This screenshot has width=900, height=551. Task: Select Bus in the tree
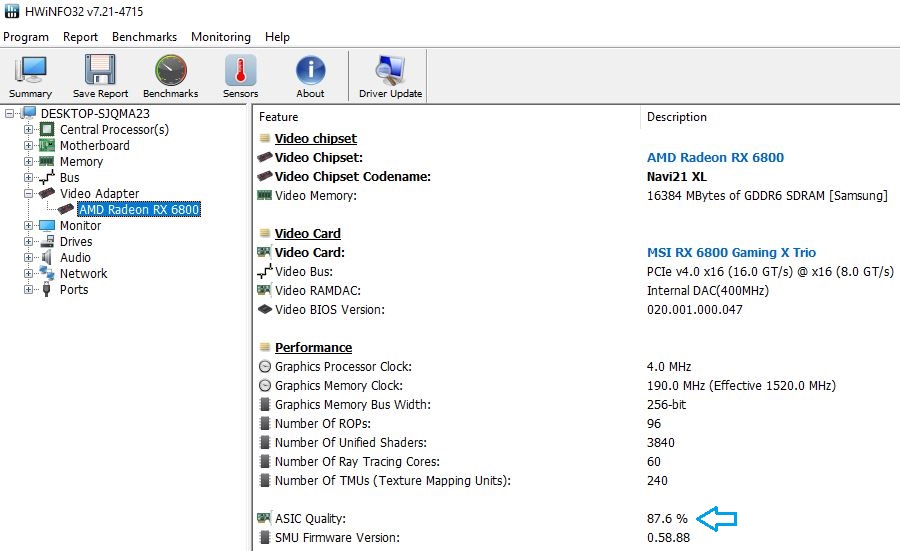pos(69,178)
